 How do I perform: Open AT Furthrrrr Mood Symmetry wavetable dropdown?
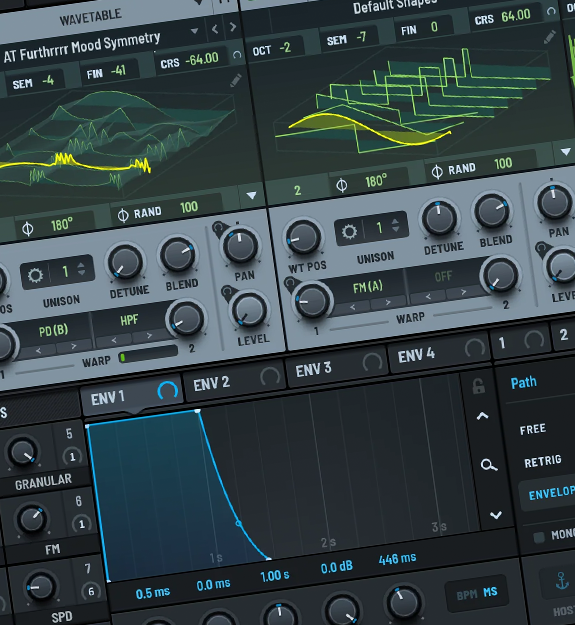coord(194,31)
